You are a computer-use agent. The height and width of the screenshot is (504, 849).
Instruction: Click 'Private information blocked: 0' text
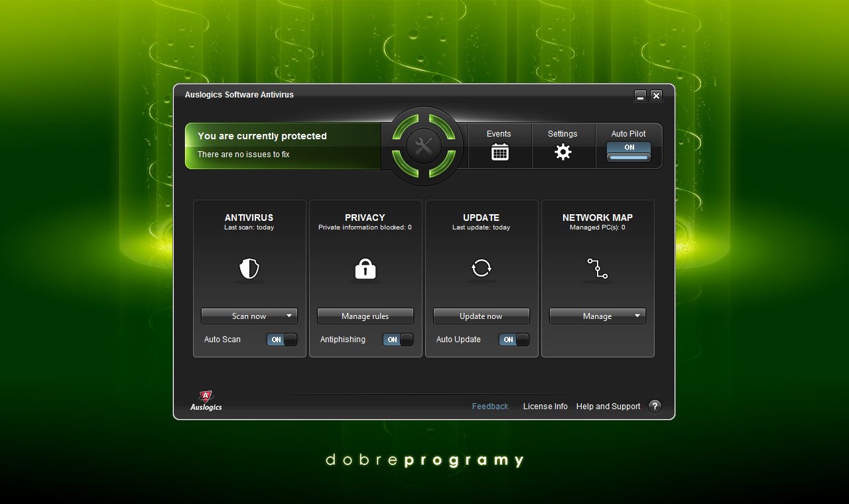tap(365, 227)
